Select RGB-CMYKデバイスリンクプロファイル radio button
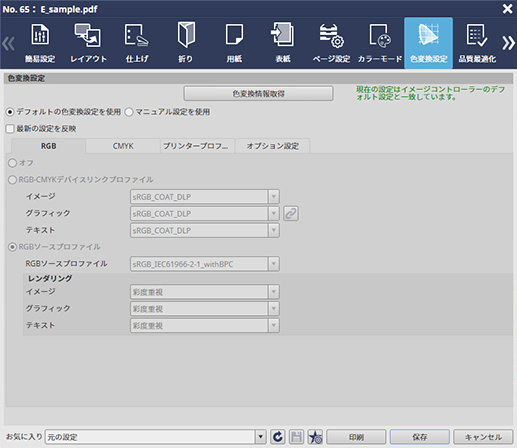Viewport: 517px width, 448px height. click(12, 180)
